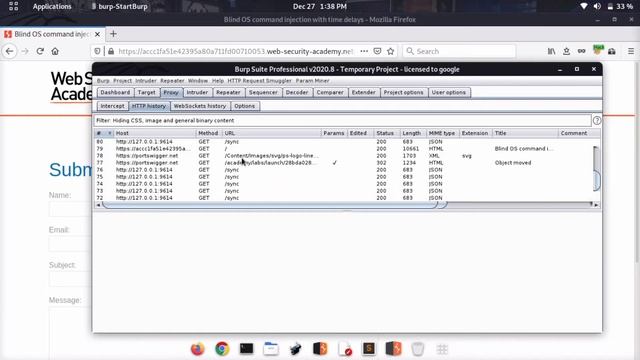Open the Applications menu in top bar
Screen dimensions: 640x360
pos(52,7)
